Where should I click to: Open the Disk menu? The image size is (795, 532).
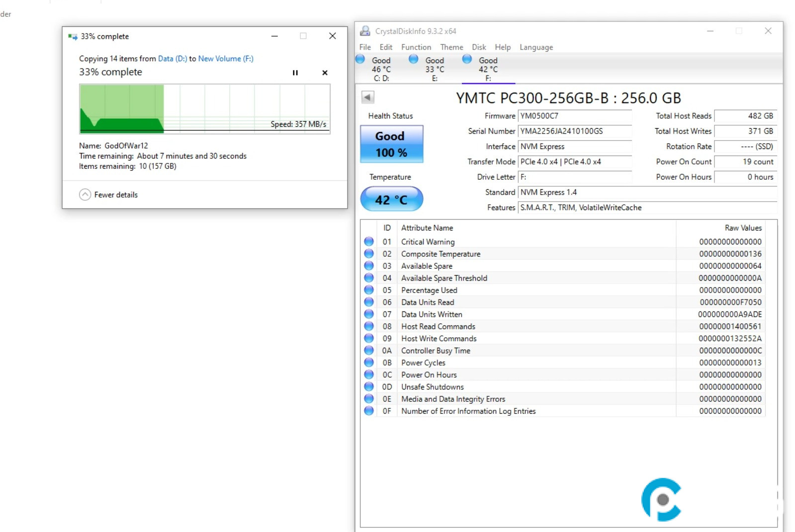[479, 47]
